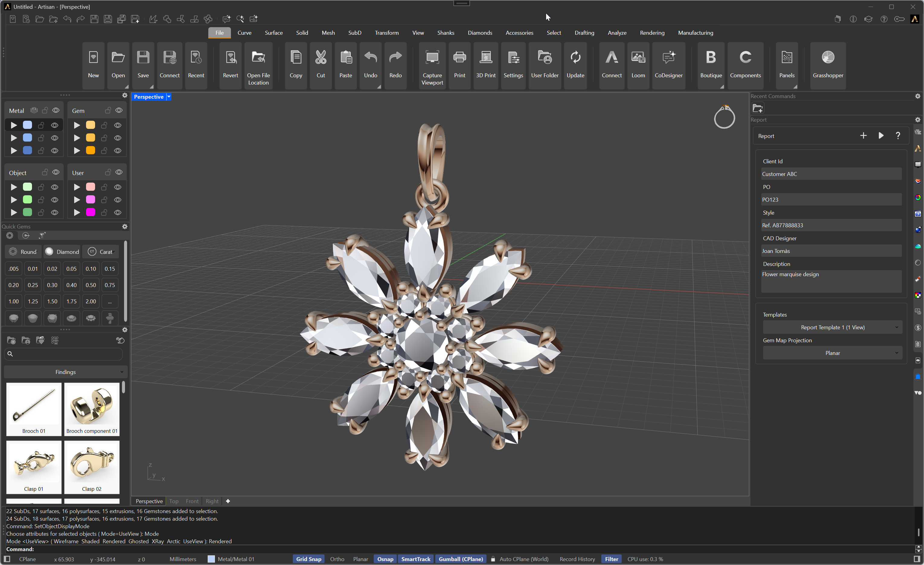Click the light blue first Metal color swatch

(27, 125)
